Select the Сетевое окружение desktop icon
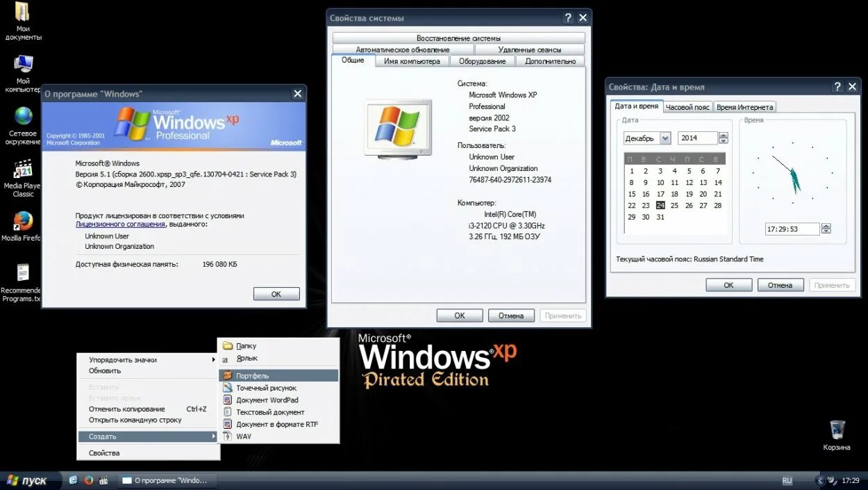This screenshot has width=868, height=490. 24,126
